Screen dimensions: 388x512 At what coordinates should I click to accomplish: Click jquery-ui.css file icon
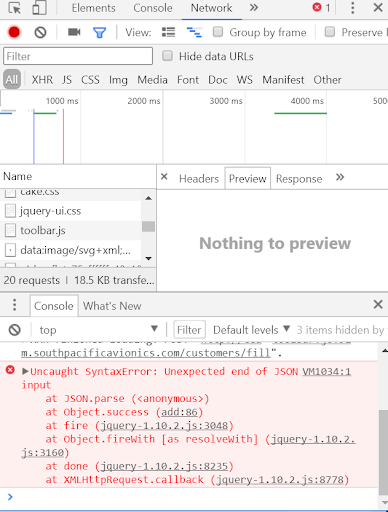click(10, 211)
